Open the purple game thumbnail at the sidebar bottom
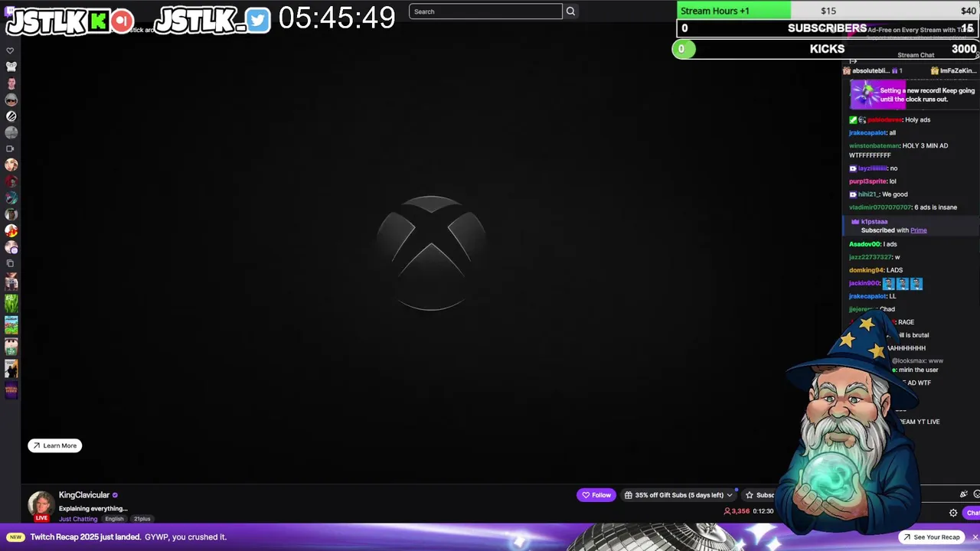Image resolution: width=980 pixels, height=551 pixels. click(x=11, y=390)
